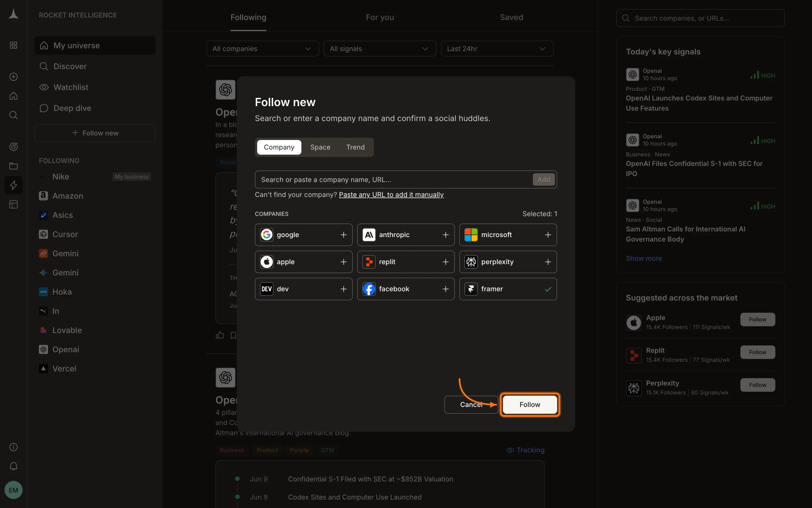Open Deep dive in sidebar
The image size is (812, 508).
click(95, 108)
